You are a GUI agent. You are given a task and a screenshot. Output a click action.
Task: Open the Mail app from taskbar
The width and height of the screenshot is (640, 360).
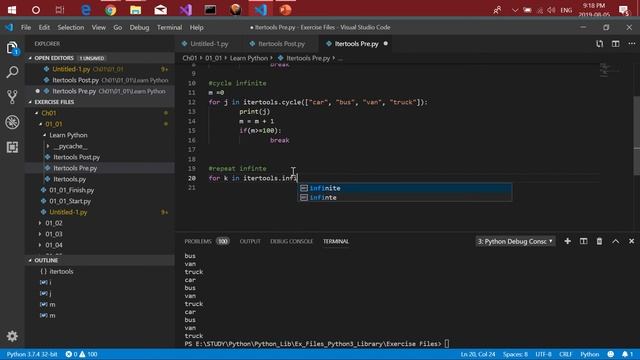pos(160,9)
